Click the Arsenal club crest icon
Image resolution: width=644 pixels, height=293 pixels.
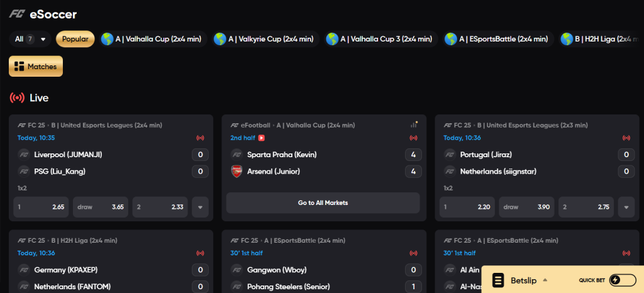[236, 172]
